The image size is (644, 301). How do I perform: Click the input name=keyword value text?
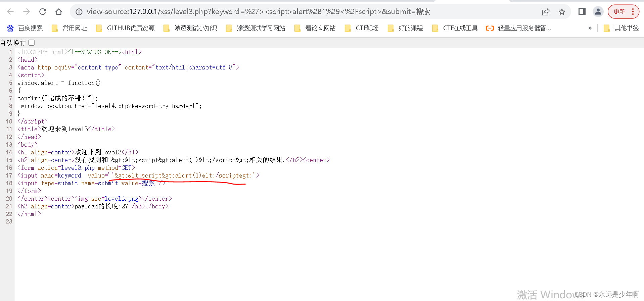coord(138,175)
